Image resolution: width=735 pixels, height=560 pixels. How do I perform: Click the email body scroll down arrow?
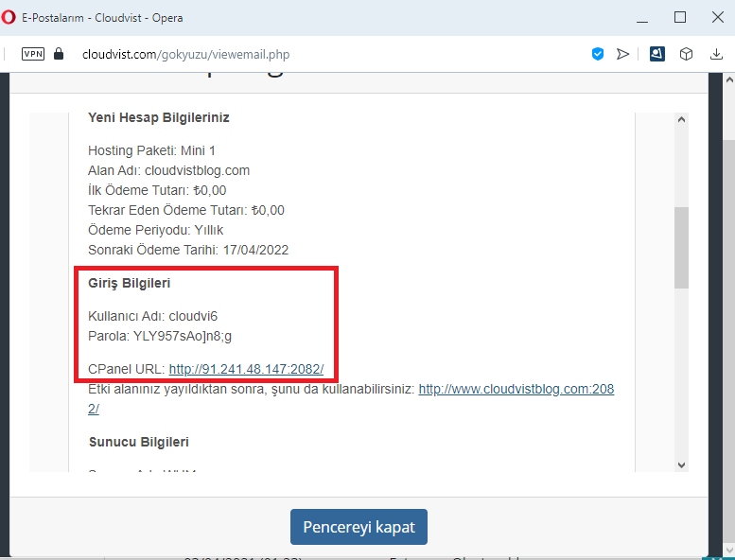[x=682, y=464]
